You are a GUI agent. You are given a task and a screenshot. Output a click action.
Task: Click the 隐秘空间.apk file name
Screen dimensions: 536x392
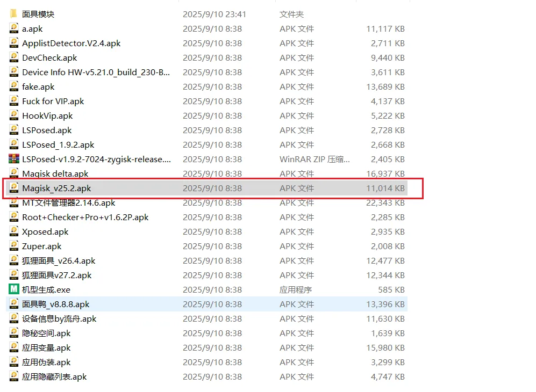[46, 333]
